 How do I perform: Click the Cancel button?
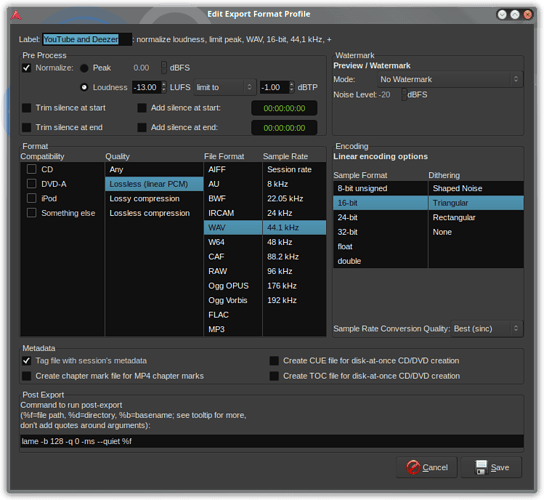(x=427, y=467)
